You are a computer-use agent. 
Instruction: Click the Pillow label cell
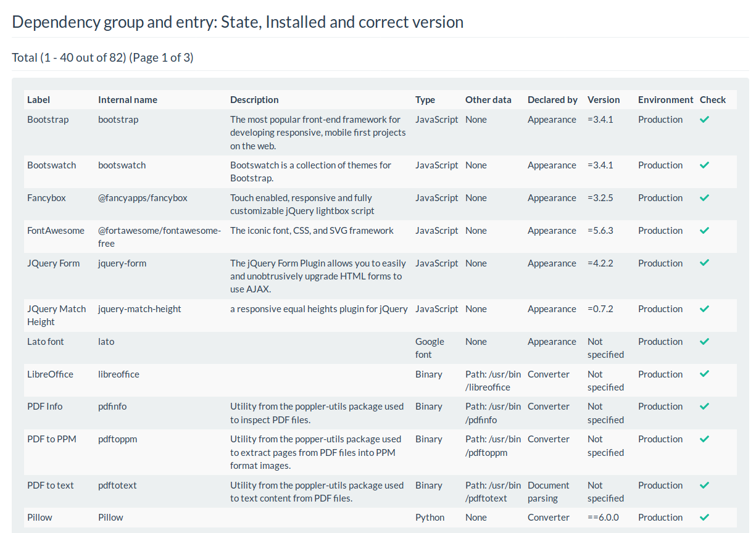click(39, 518)
